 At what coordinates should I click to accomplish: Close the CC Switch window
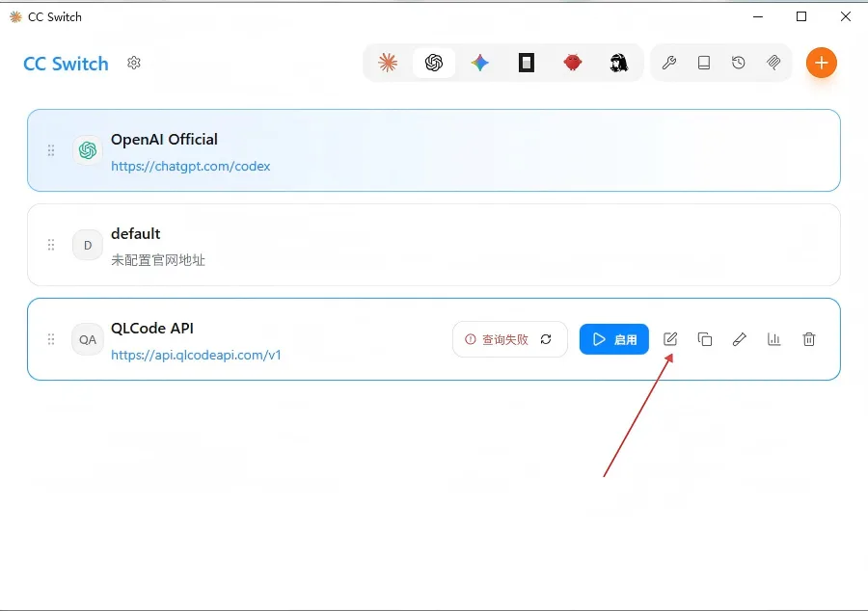coord(845,16)
